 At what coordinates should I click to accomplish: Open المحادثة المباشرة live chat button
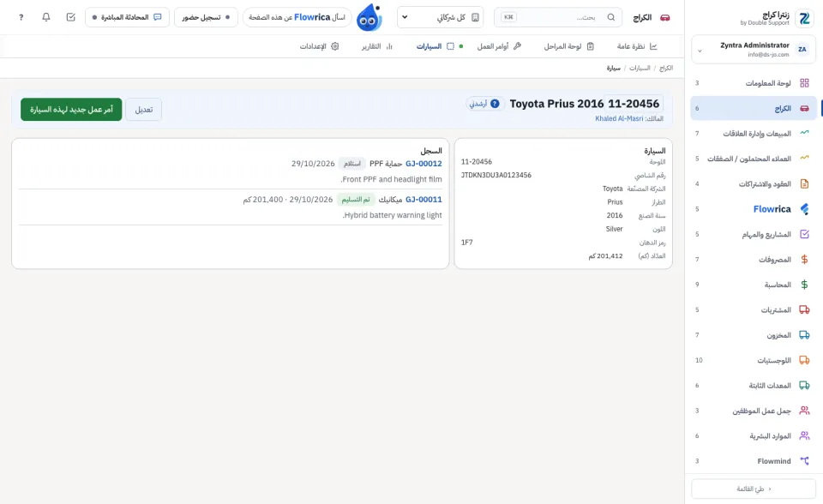(x=127, y=17)
